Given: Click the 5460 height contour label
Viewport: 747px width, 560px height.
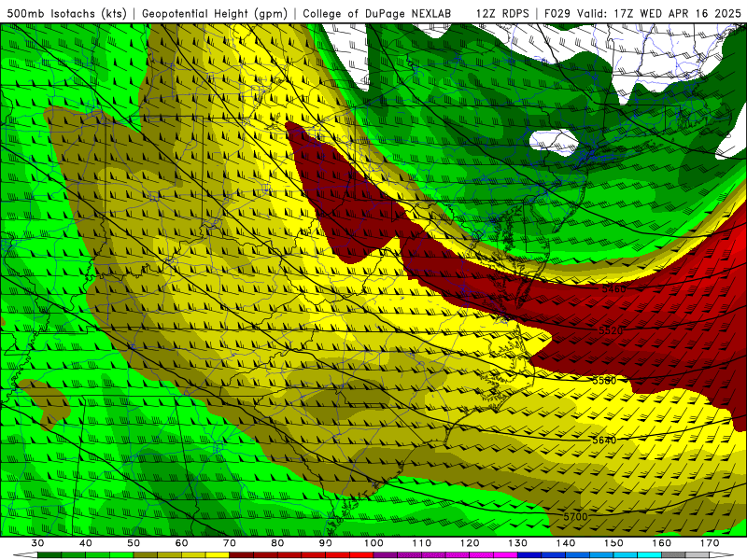Looking at the screenshot, I should [613, 289].
